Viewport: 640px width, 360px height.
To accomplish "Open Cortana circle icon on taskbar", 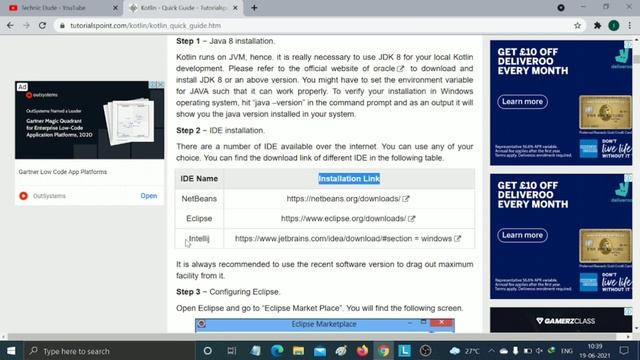I will [207, 351].
